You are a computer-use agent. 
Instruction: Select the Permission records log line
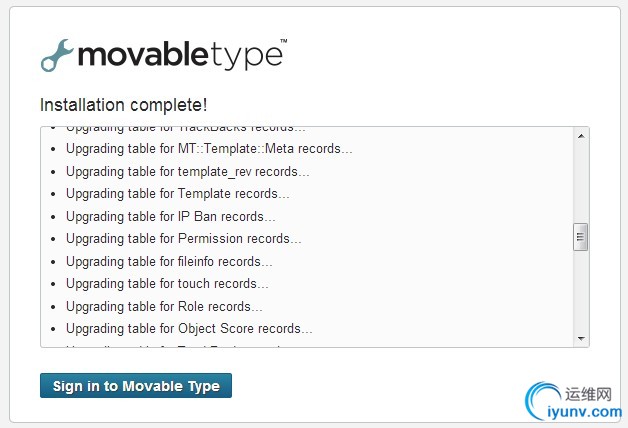[183, 239]
